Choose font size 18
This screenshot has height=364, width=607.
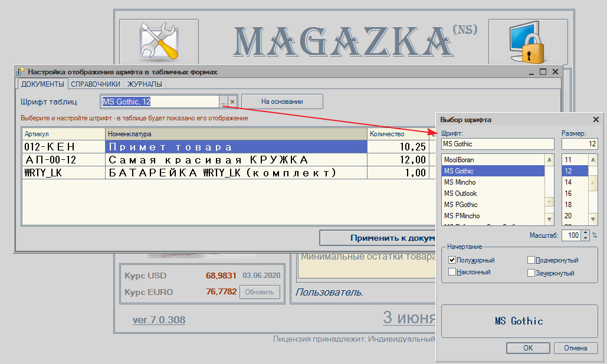click(x=575, y=205)
